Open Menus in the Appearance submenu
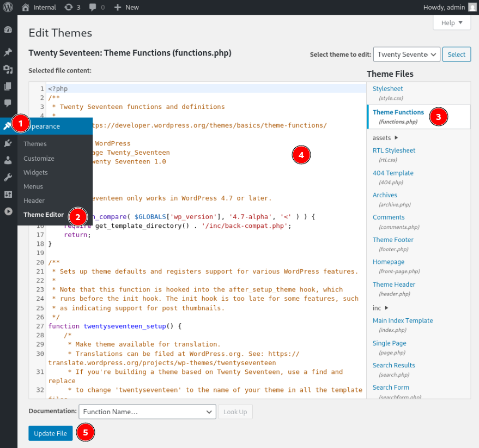The height and width of the screenshot is (448, 479). coord(33,187)
